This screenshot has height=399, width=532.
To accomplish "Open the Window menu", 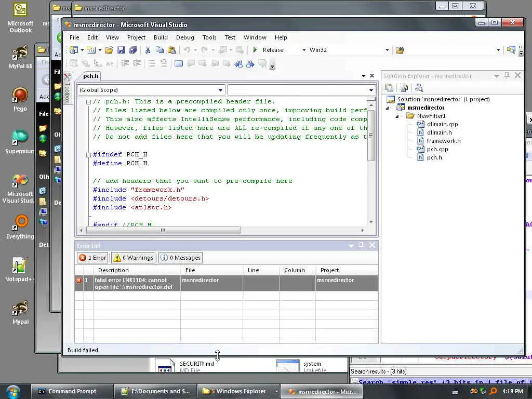I will tap(255, 37).
